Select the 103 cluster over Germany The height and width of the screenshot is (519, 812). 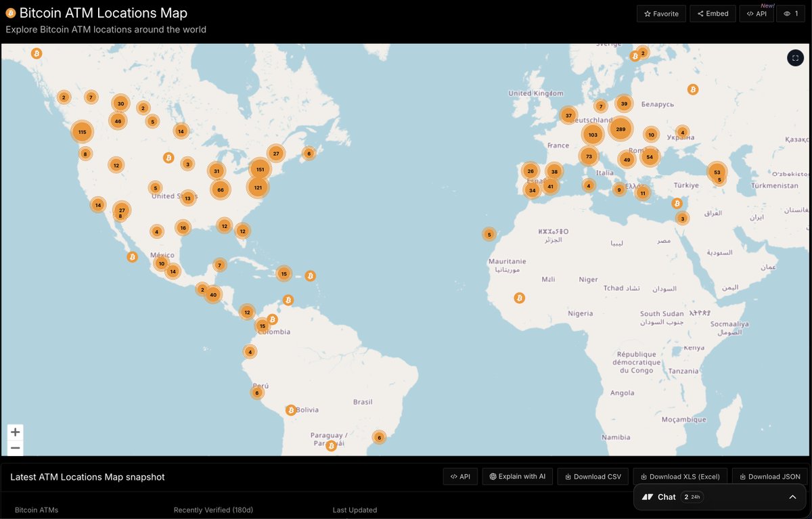[593, 135]
